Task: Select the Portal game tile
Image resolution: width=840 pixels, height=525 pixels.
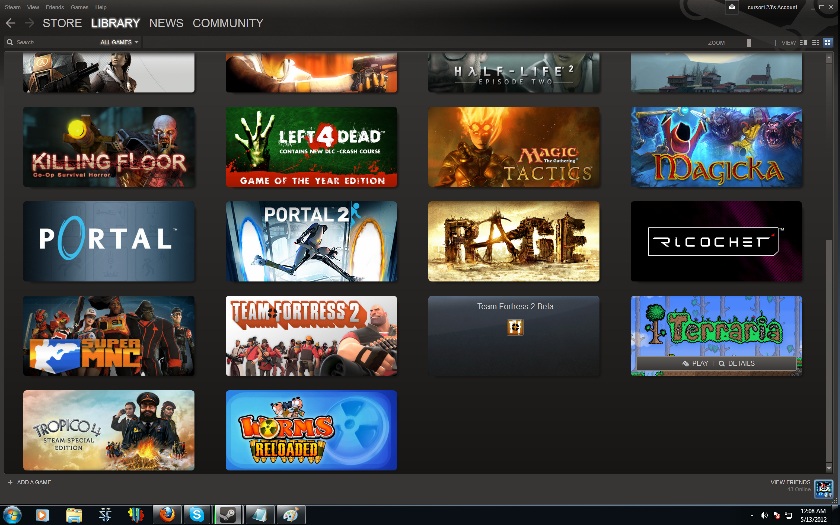Action: click(109, 242)
